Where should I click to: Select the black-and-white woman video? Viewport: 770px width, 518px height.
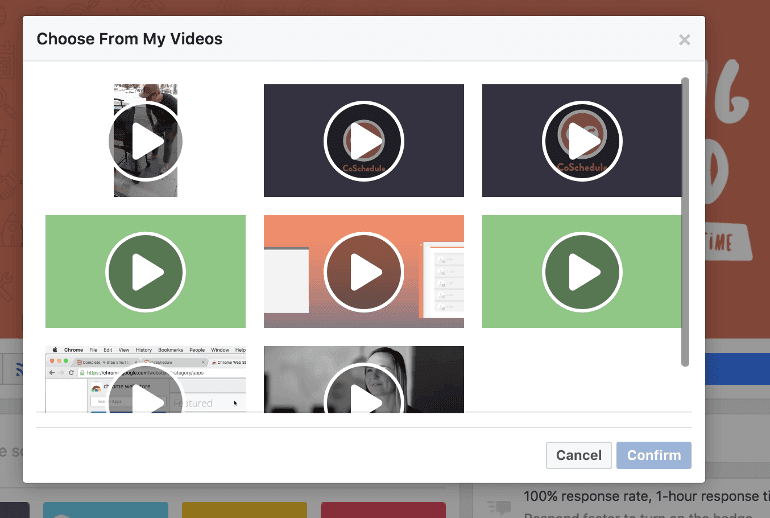tap(363, 385)
